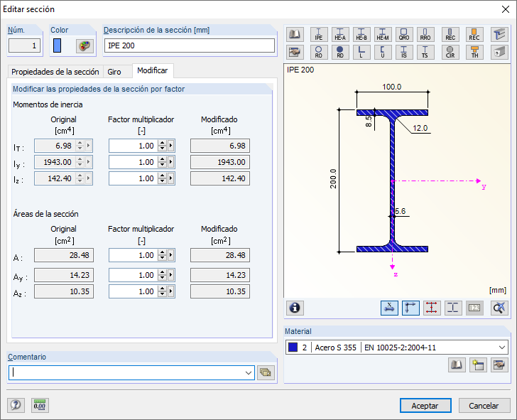Toggle the 123 numbering display icon

474,308
